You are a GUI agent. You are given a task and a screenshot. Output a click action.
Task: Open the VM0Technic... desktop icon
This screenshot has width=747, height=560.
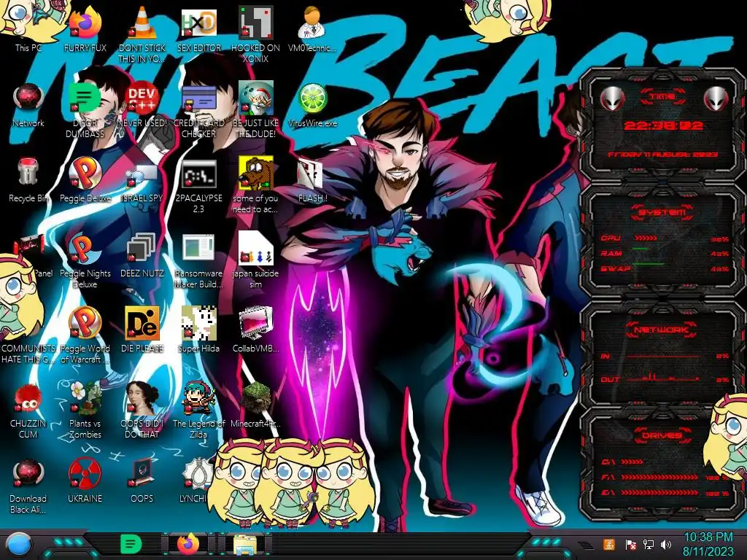(x=312, y=28)
